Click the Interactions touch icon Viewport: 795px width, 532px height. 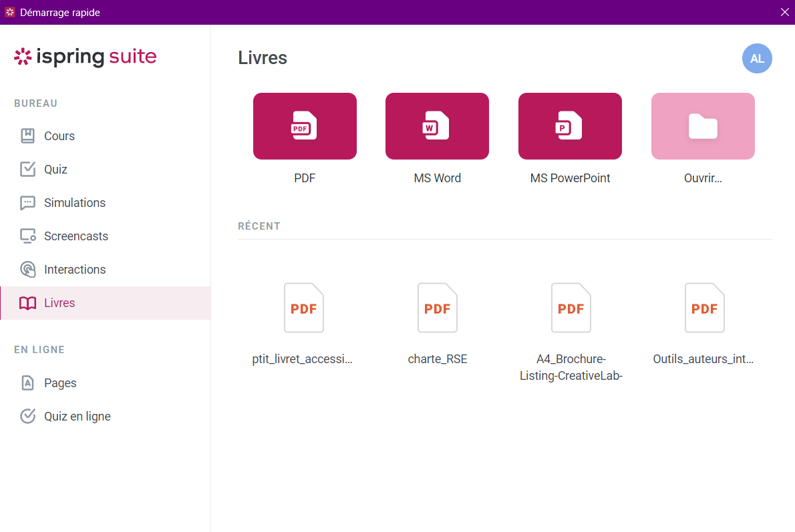pos(27,270)
